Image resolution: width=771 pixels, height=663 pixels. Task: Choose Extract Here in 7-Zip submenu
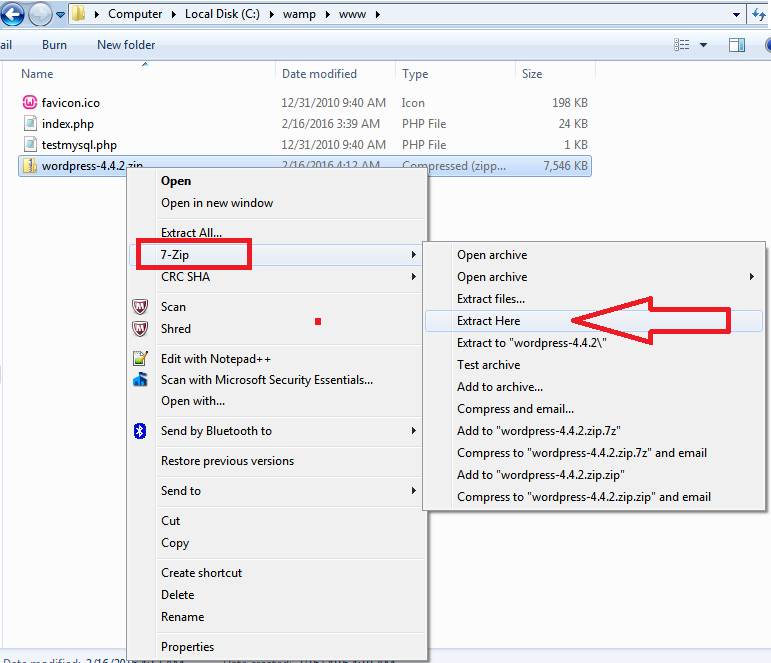pyautogui.click(x=594, y=321)
